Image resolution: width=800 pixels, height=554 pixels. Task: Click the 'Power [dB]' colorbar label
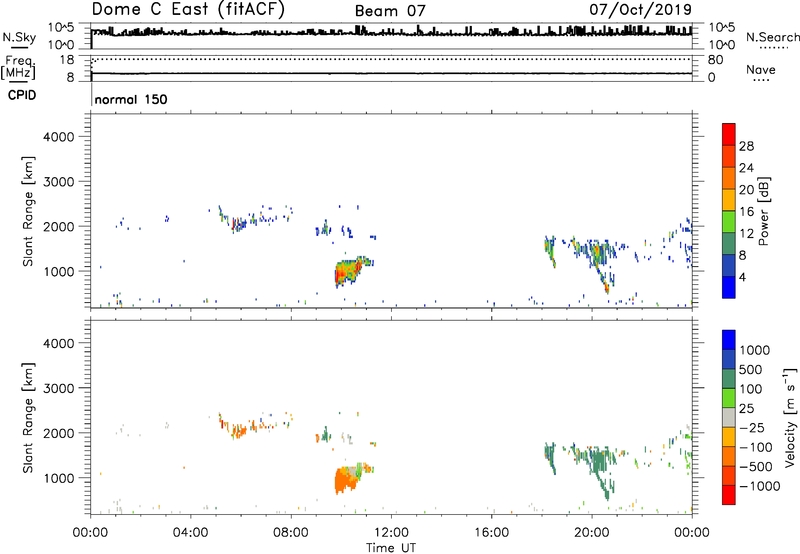click(x=763, y=211)
